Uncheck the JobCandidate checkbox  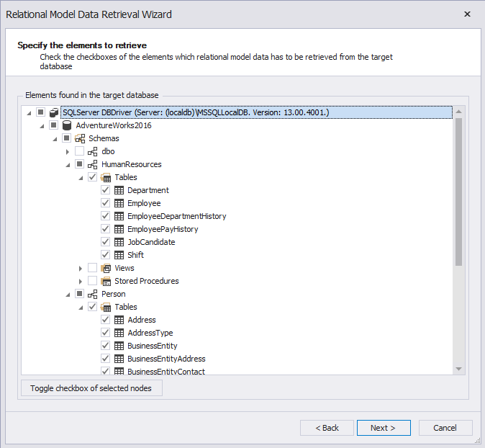click(105, 241)
